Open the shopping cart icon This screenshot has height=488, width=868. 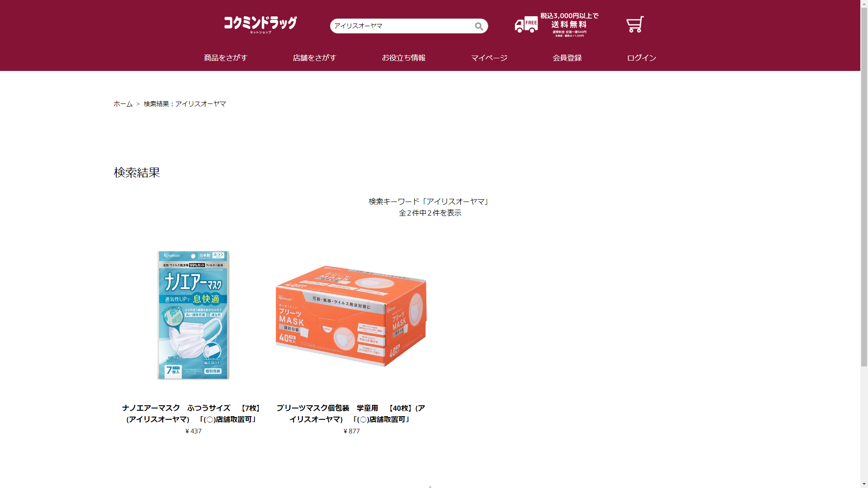pos(635,25)
